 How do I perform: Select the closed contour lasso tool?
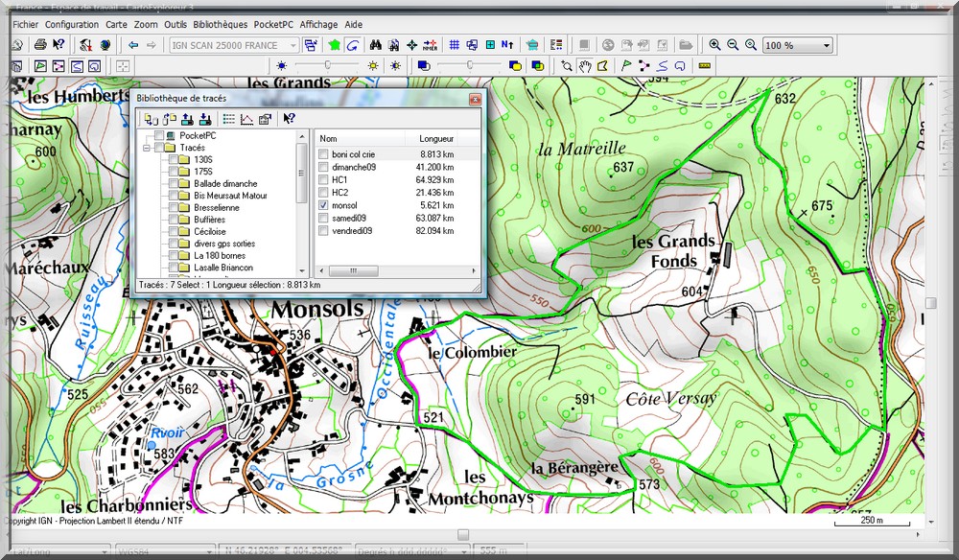pos(680,65)
